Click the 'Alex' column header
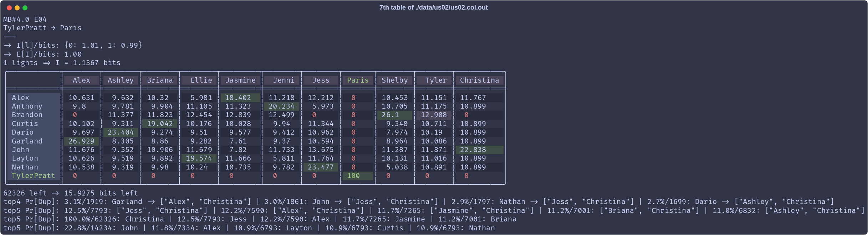This screenshot has width=868, height=235. coord(81,80)
